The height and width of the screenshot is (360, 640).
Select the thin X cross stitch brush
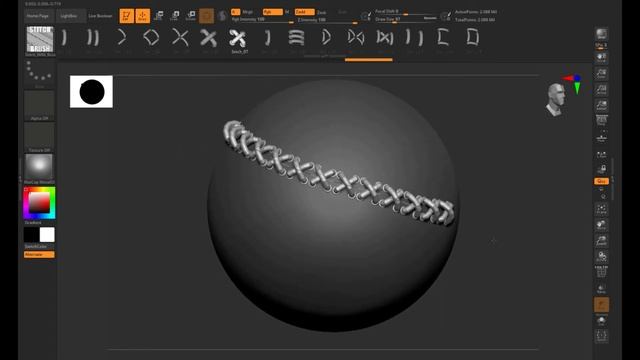click(x=180, y=38)
